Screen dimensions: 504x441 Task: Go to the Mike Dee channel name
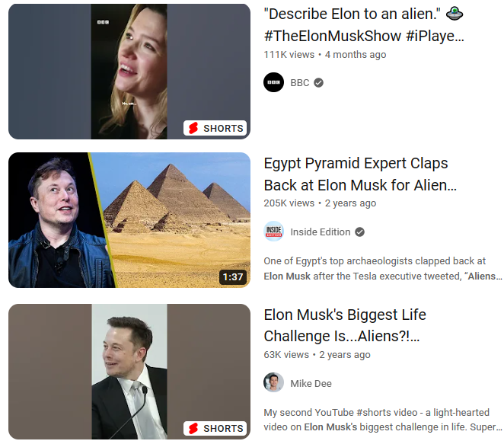click(x=311, y=383)
